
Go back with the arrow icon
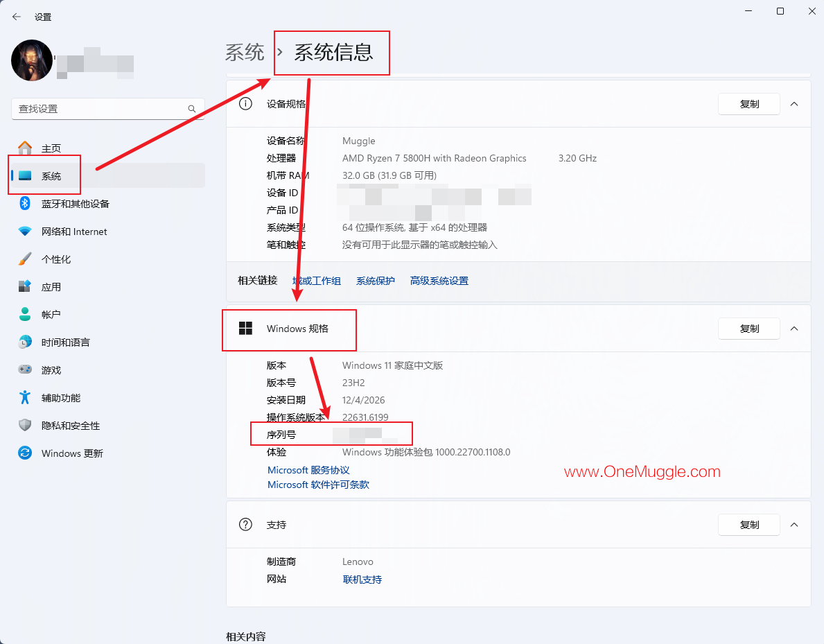point(17,17)
